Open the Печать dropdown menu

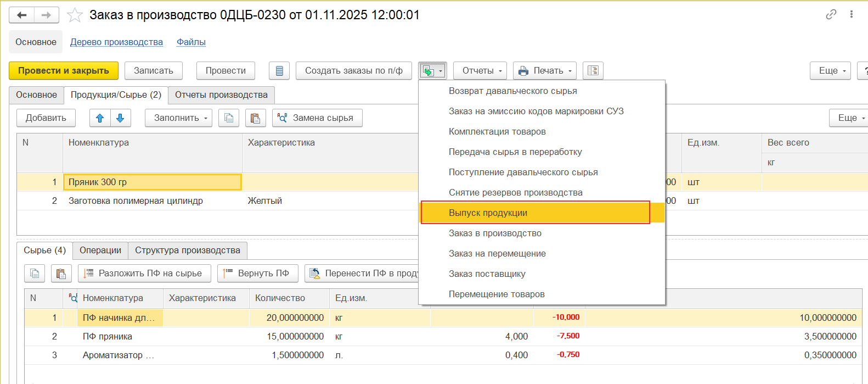(545, 71)
